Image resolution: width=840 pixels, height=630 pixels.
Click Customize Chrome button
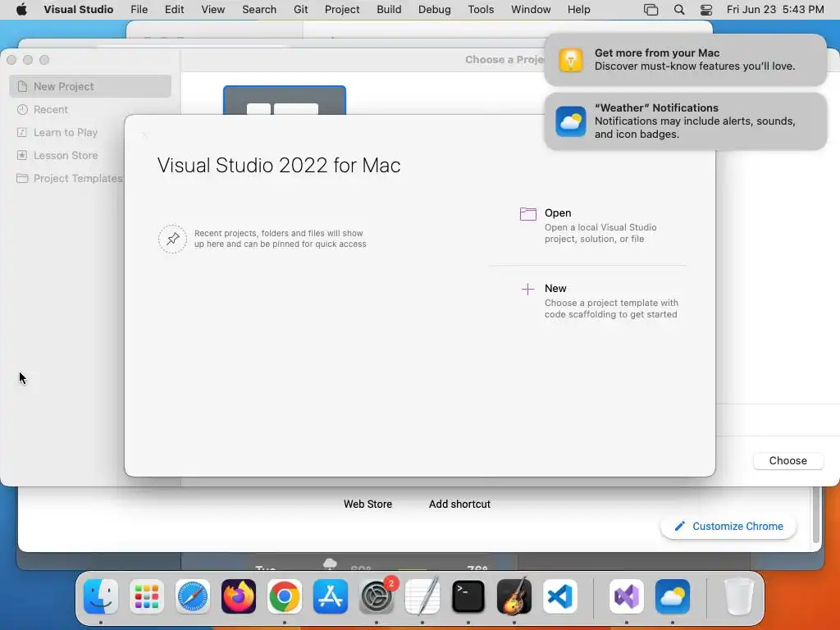pyautogui.click(x=728, y=526)
